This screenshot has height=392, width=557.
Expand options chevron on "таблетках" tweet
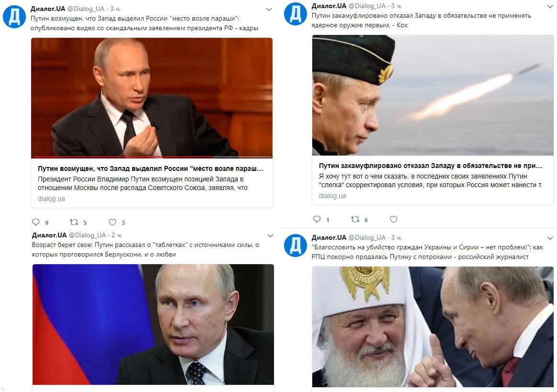270,236
